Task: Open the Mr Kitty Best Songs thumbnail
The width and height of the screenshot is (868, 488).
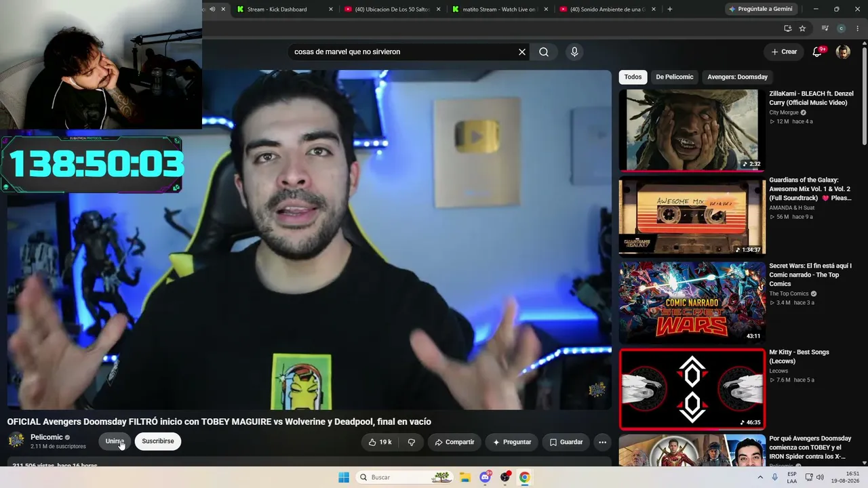Action: 692,389
